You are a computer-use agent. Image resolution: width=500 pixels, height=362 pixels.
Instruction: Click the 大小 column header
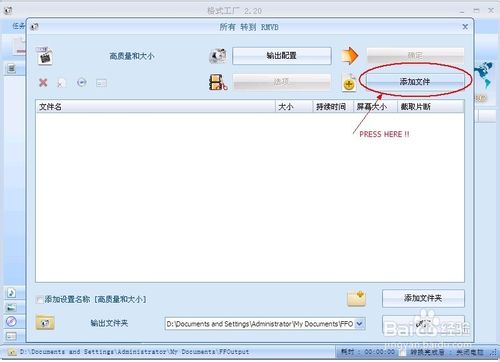click(294, 107)
